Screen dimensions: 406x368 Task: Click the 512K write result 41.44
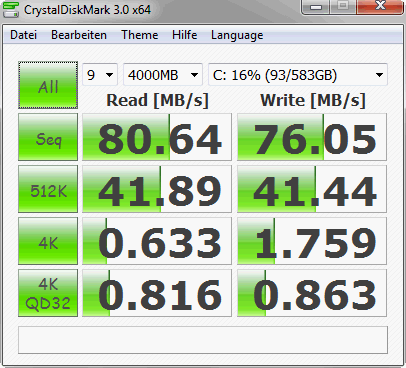[312, 189]
